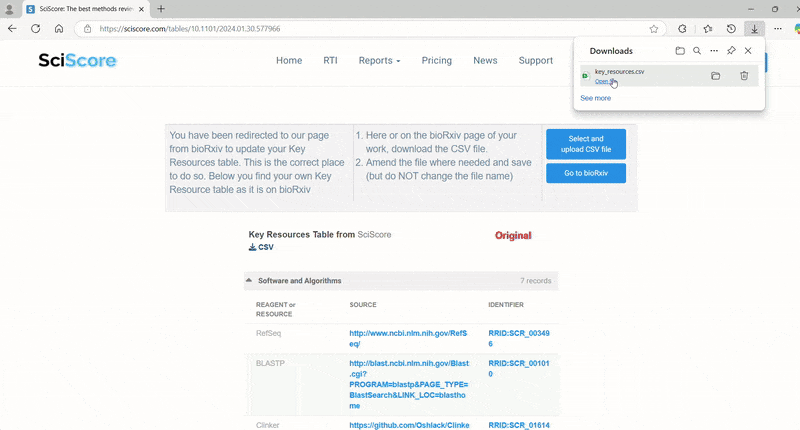This screenshot has height=430, width=800.
Task: Open the RefSeq source URL
Action: tap(408, 338)
